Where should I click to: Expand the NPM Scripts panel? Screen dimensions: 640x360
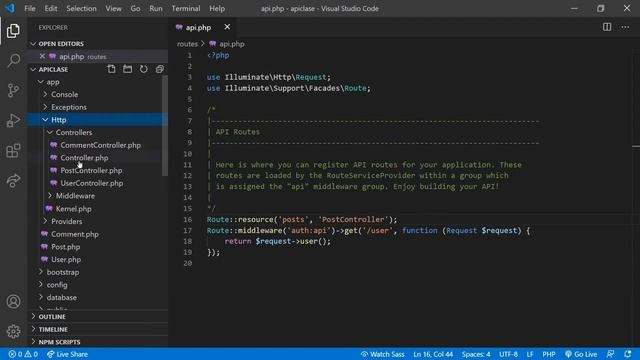[x=98, y=342]
